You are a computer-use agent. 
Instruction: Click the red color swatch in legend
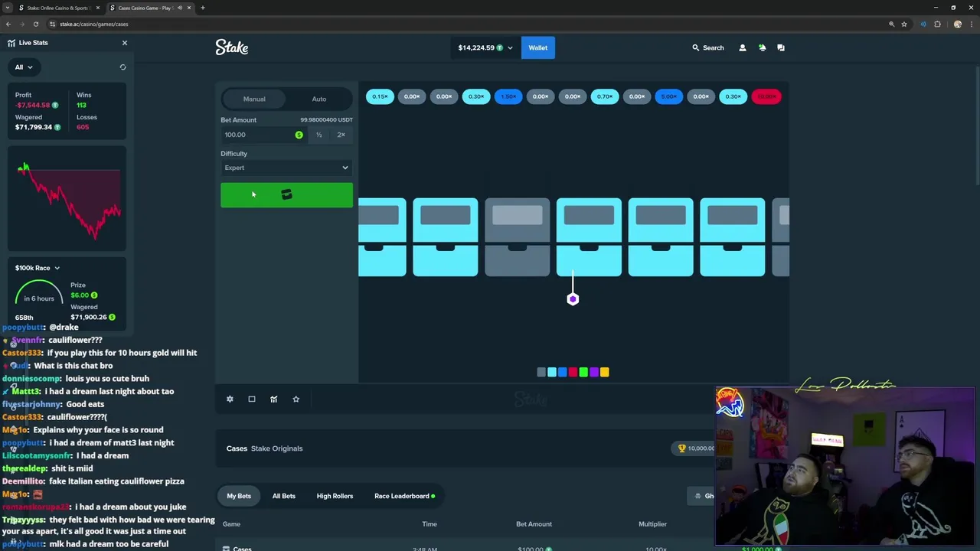573,372
